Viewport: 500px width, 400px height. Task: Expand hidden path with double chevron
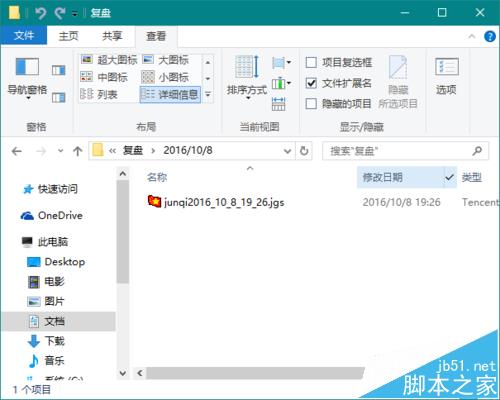pos(113,151)
